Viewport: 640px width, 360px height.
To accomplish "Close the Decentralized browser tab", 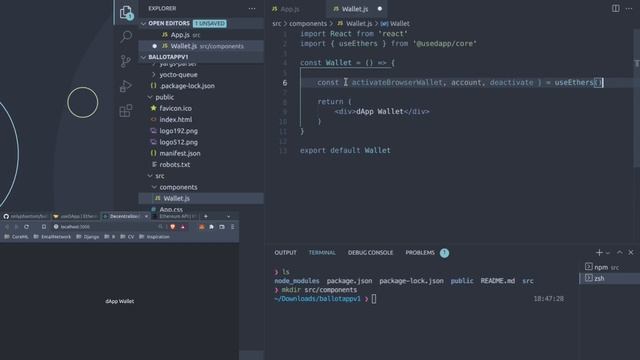I will tap(146, 216).
